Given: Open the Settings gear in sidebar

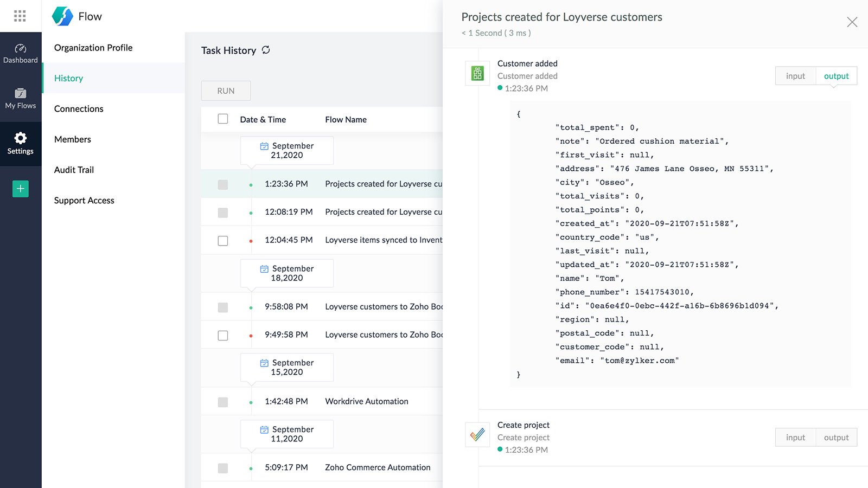Looking at the screenshot, I should coord(21,144).
